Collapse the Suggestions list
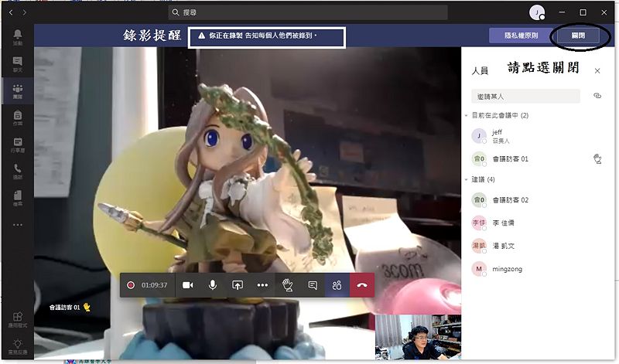The height and width of the screenshot is (364, 619). pos(467,180)
